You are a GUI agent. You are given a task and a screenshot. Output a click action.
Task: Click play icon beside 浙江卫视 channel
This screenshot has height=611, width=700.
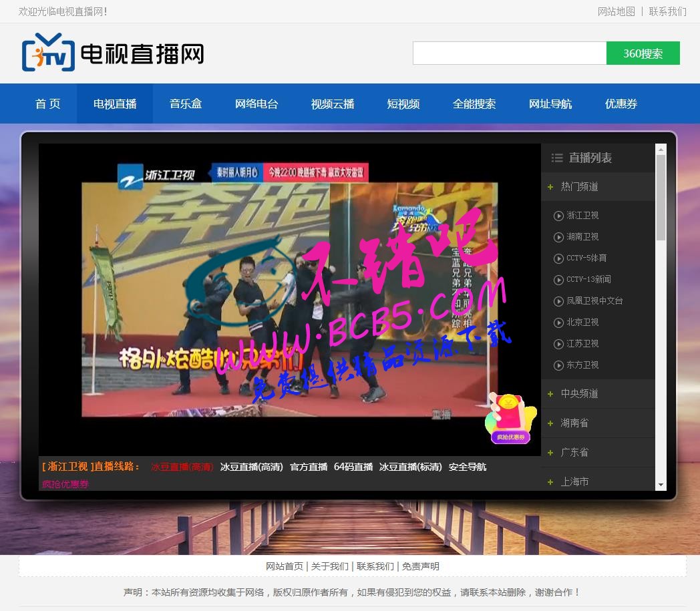558,216
